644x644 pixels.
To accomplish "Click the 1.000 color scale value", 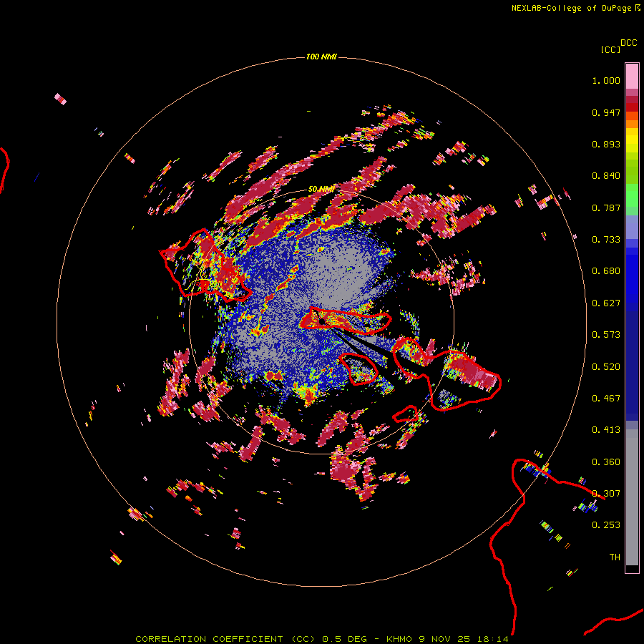I will point(606,80).
